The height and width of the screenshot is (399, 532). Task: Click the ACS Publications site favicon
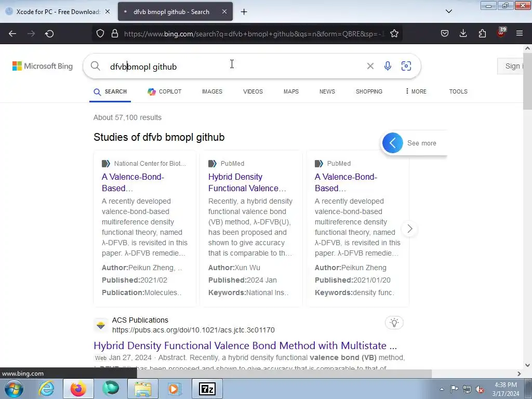[x=101, y=325]
